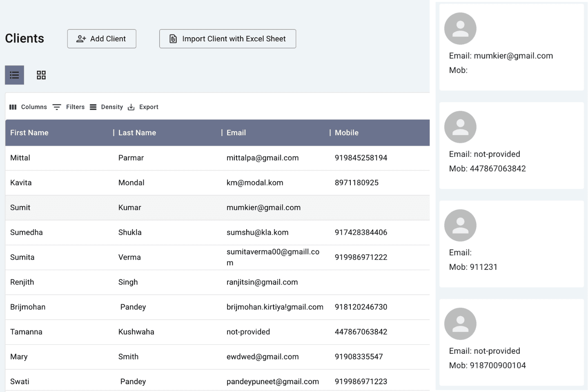Click mobile number 918120246730
Screen dimensions: 588x392
click(361, 307)
